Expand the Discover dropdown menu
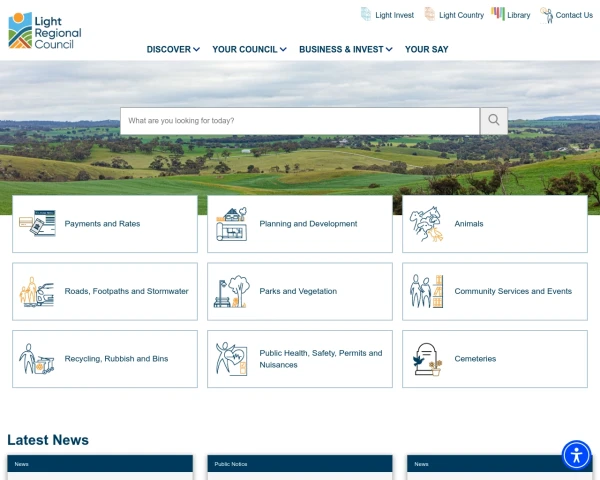 [x=173, y=49]
